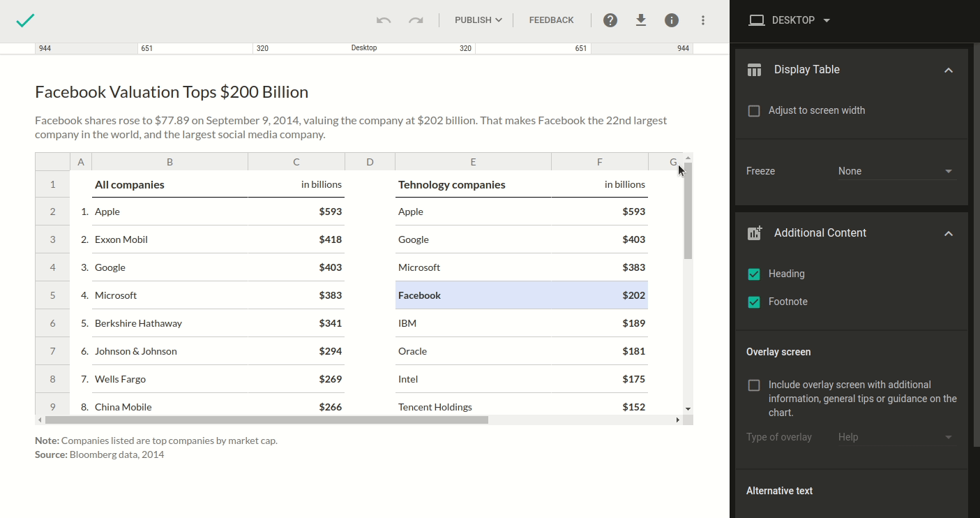
Task: Click the table's horizontal scrollbar thumb
Action: 266,420
